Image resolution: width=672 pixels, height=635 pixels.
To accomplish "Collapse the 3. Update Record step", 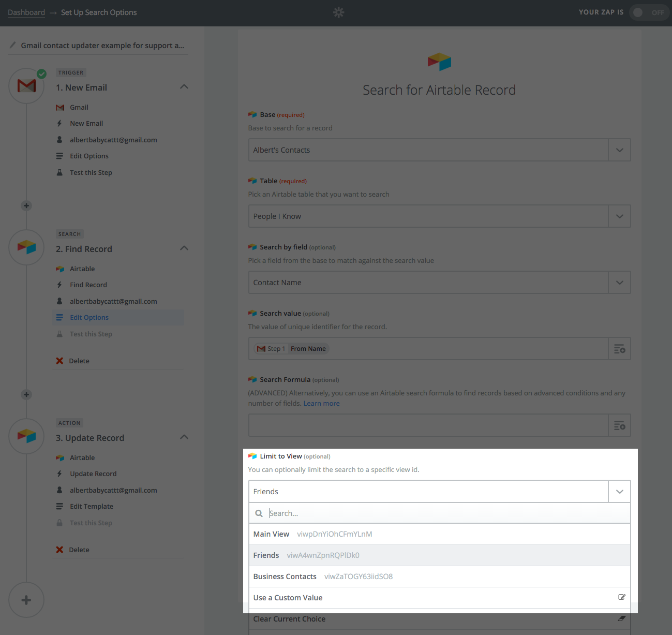I will pos(184,437).
